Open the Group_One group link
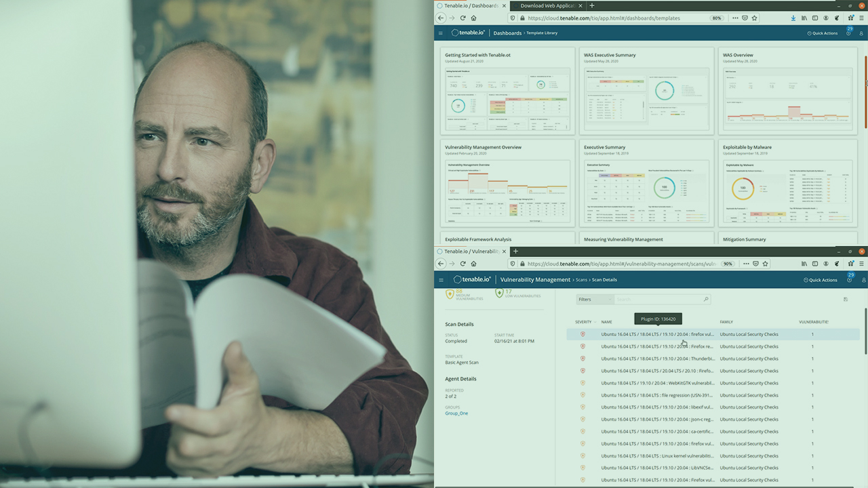Screen dimensions: 868x488 [456, 413]
